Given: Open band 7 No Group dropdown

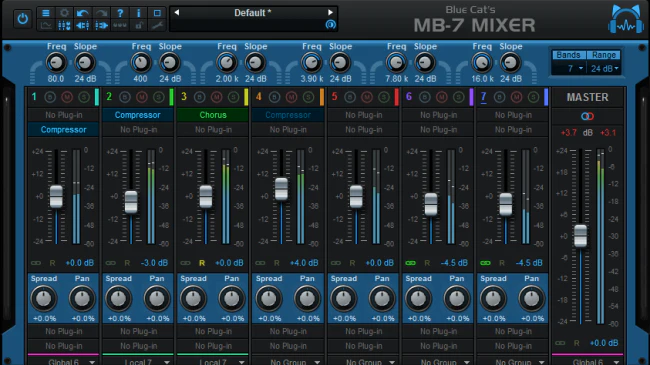Looking at the screenshot, I should [x=513, y=361].
